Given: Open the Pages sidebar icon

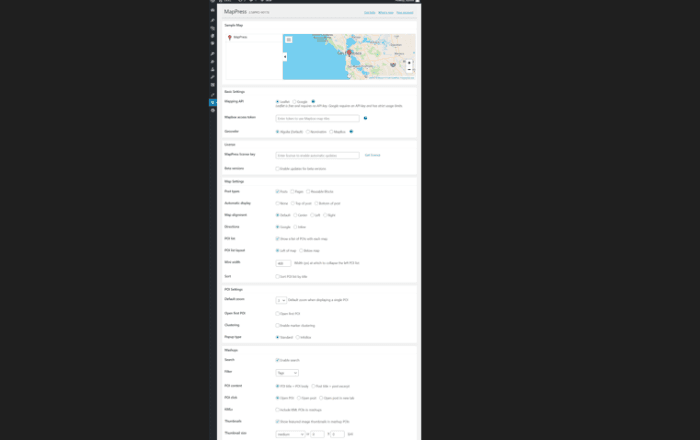Looking at the screenshot, I should [212, 36].
